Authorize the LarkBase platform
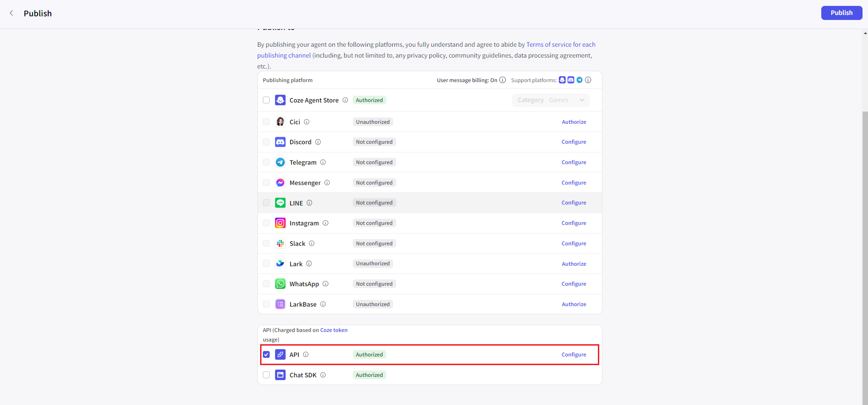 (x=574, y=304)
